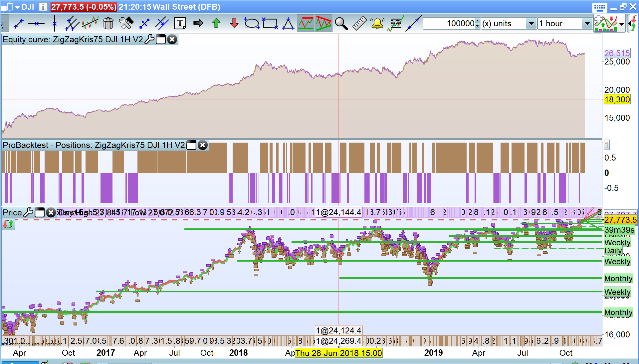
Task: Click the trash can to delete objects
Action: tap(108, 24)
